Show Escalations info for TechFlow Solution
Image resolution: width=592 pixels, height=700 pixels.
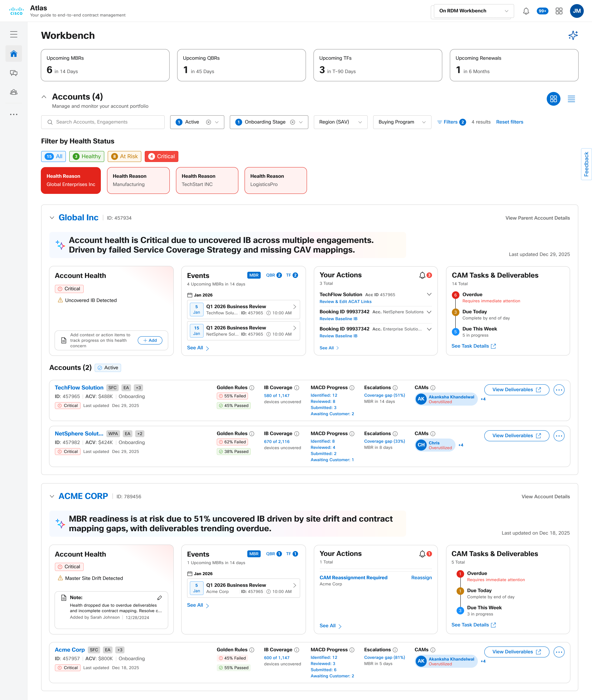point(395,388)
